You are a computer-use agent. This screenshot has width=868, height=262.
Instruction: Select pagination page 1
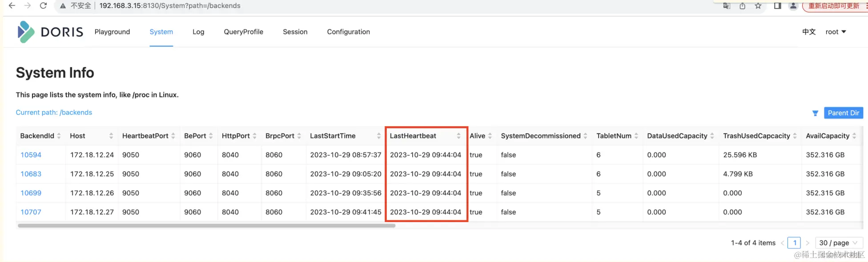tap(794, 243)
